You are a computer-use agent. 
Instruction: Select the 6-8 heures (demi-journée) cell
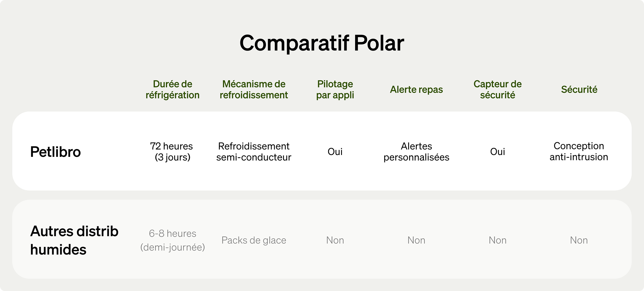[x=172, y=240]
